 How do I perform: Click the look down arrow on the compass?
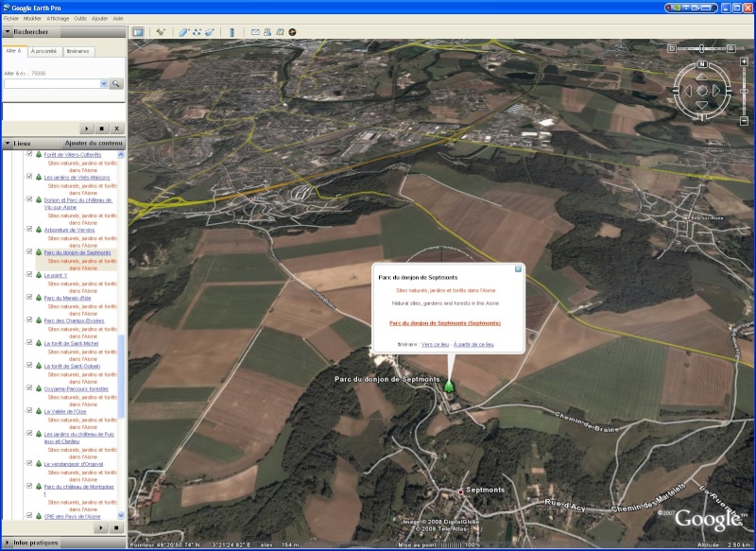pos(702,104)
